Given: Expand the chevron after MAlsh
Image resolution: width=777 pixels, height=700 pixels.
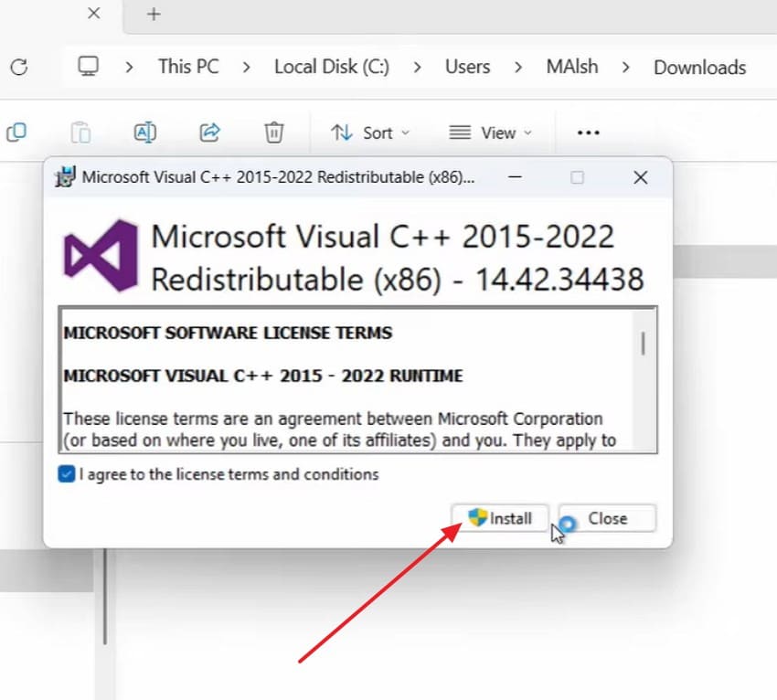Looking at the screenshot, I should [x=626, y=67].
